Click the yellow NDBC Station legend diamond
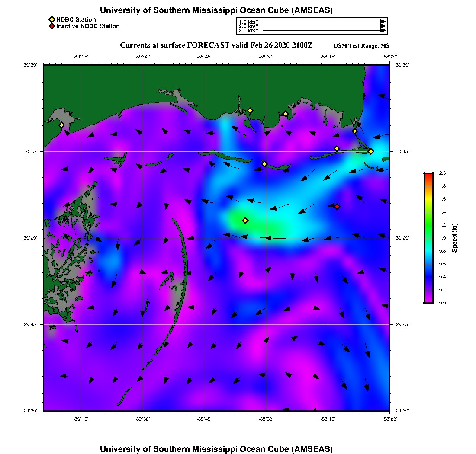Image resolution: width=476 pixels, height=454 pixels. [x=51, y=19]
